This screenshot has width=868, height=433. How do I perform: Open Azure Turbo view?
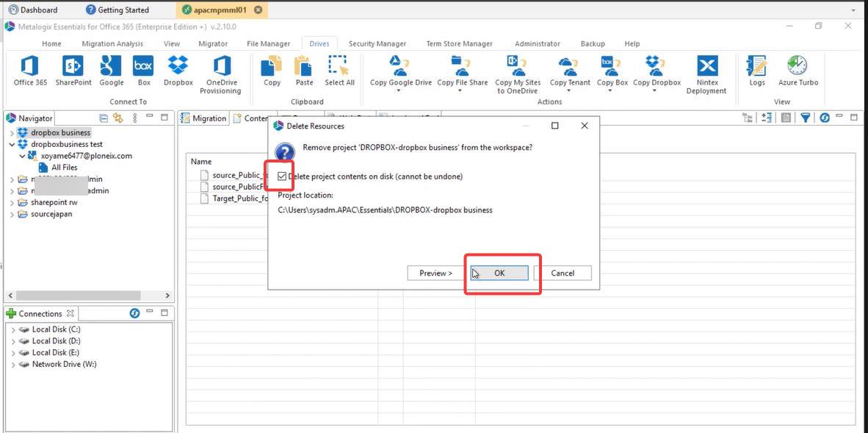798,71
